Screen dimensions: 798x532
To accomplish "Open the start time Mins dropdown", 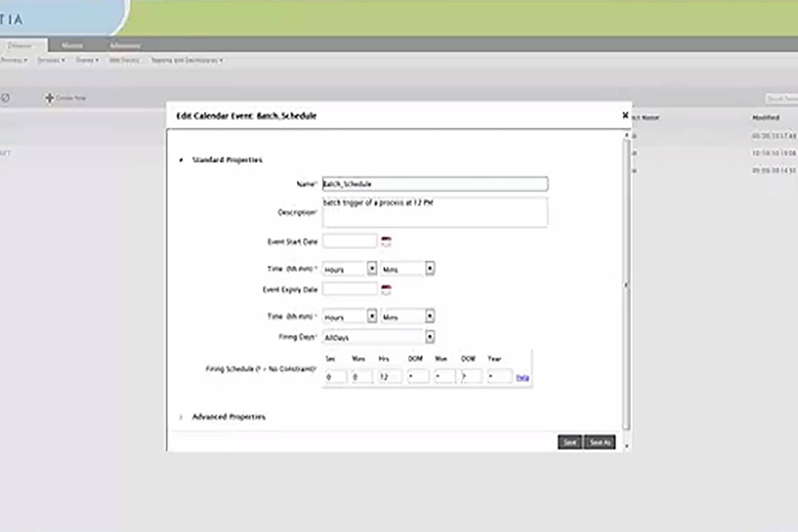I will [429, 268].
